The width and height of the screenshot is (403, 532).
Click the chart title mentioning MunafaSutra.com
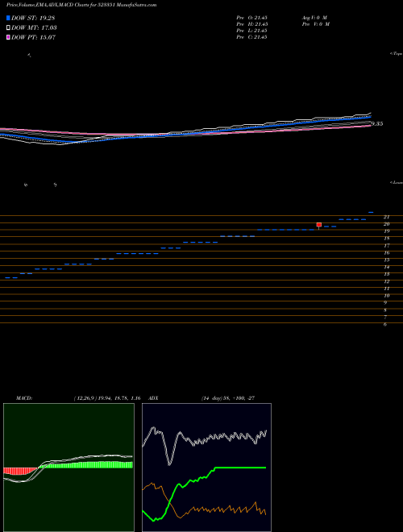pos(81,5)
